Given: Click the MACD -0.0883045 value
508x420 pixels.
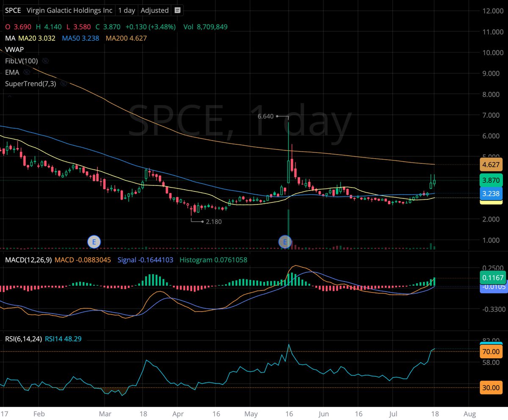Looking at the screenshot, I should pos(83,260).
